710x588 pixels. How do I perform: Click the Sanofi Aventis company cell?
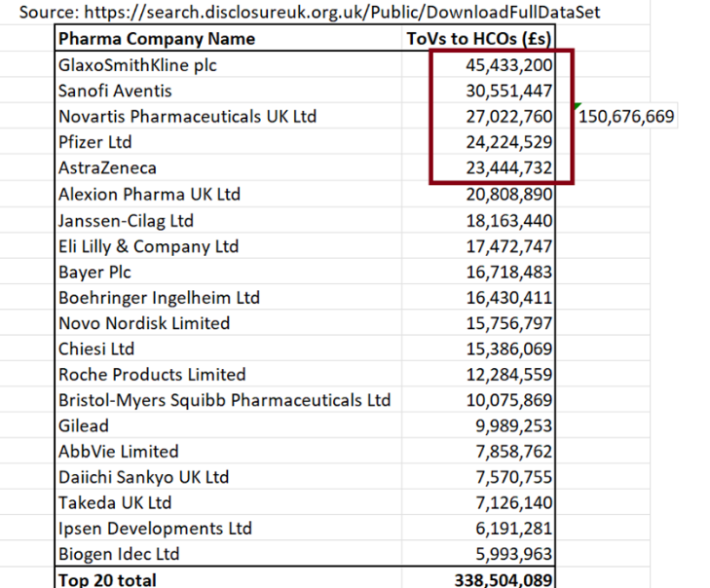pos(115,91)
